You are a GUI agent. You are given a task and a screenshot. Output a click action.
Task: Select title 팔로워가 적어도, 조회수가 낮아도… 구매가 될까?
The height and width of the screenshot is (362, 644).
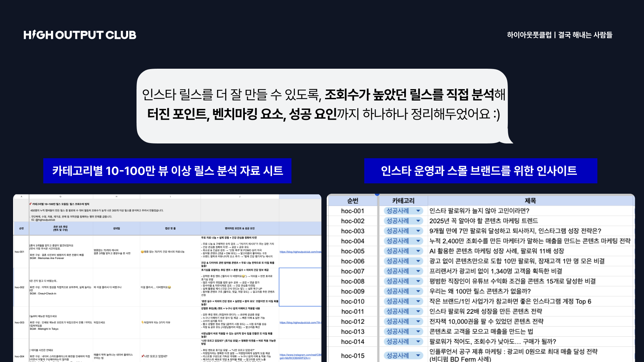(x=493, y=342)
